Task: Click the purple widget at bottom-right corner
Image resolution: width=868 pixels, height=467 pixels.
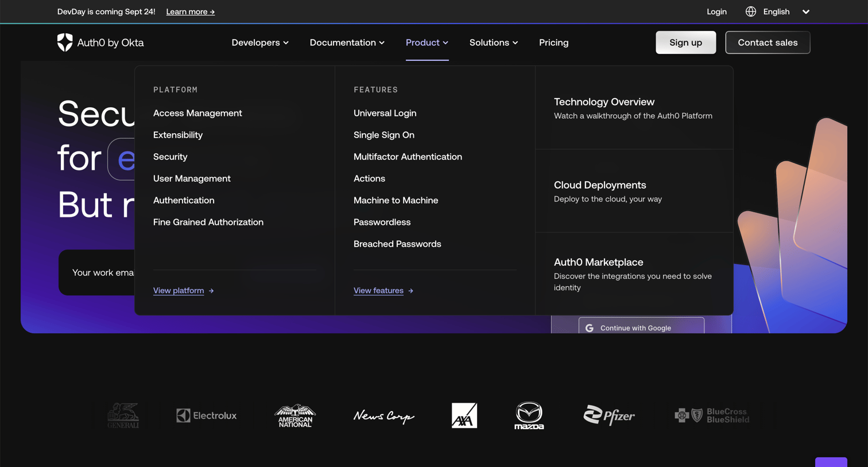Action: [831, 462]
